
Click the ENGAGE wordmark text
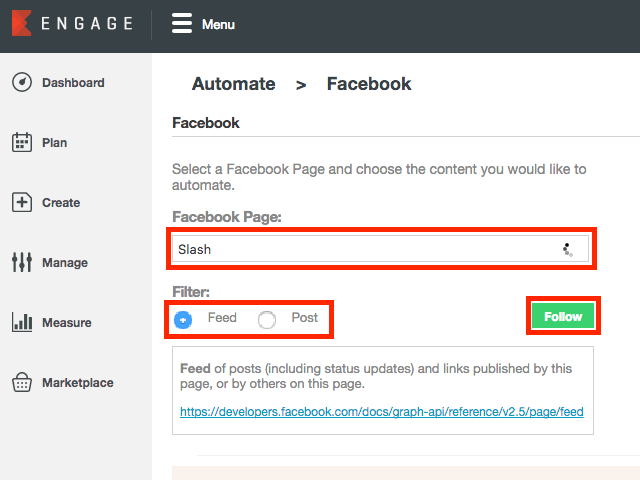pyautogui.click(x=87, y=23)
